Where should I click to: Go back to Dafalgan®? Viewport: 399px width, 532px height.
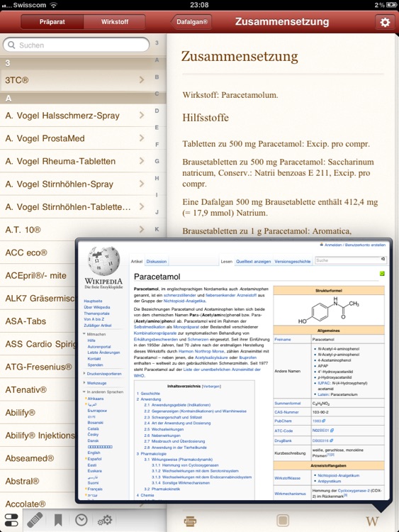pos(191,22)
